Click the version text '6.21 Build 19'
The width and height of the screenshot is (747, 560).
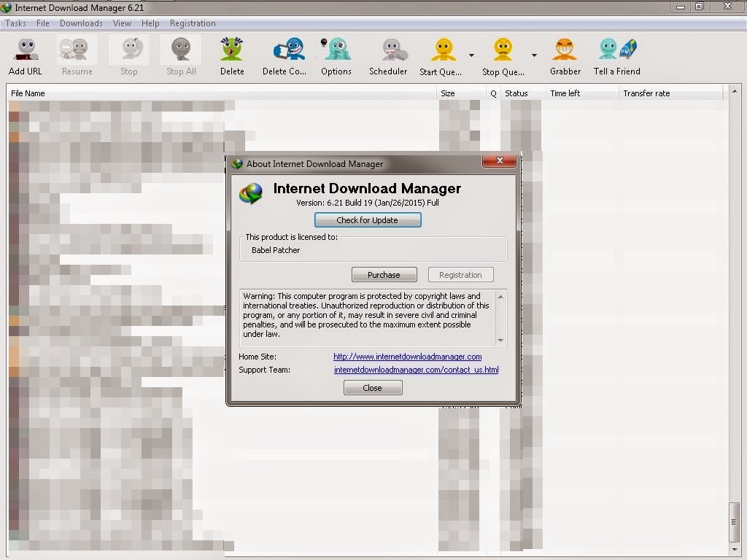coord(349,203)
